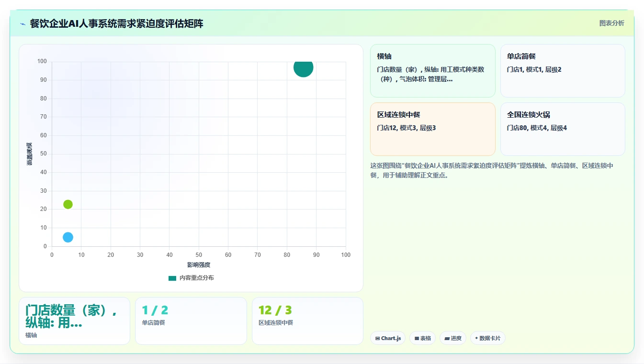Viewport: 644px width, 364px height.
Task: Click the 影响强度 x-axis title
Action: point(199,265)
